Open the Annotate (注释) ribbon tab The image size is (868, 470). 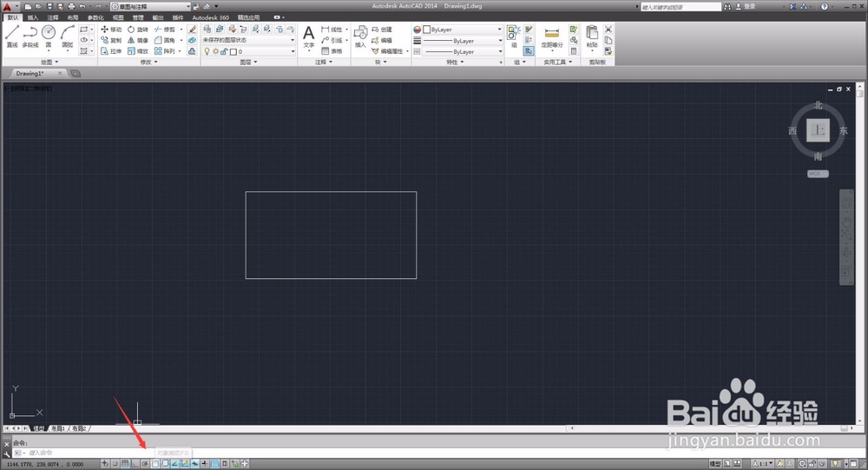coord(53,17)
